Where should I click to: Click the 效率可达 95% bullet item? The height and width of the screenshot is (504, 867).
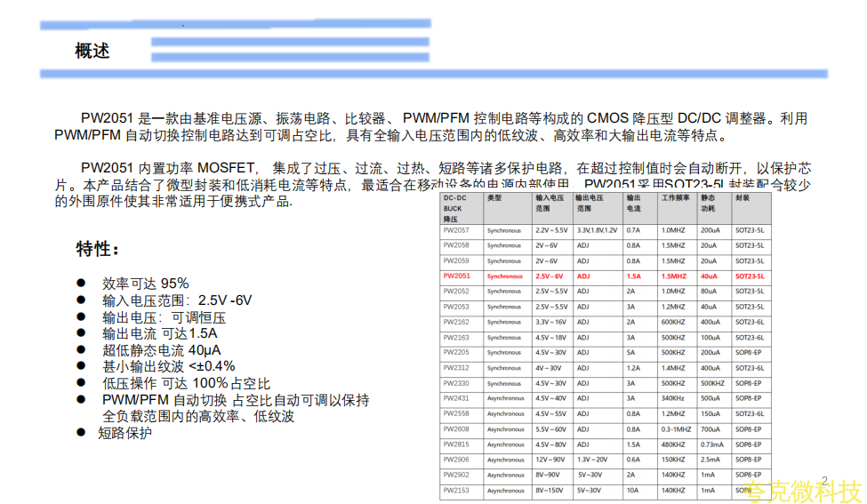click(x=145, y=284)
